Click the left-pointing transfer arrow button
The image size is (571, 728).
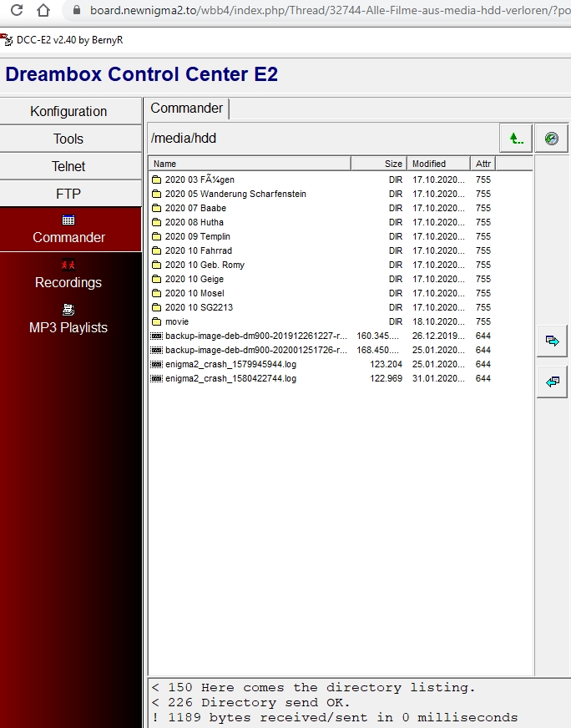(x=551, y=382)
